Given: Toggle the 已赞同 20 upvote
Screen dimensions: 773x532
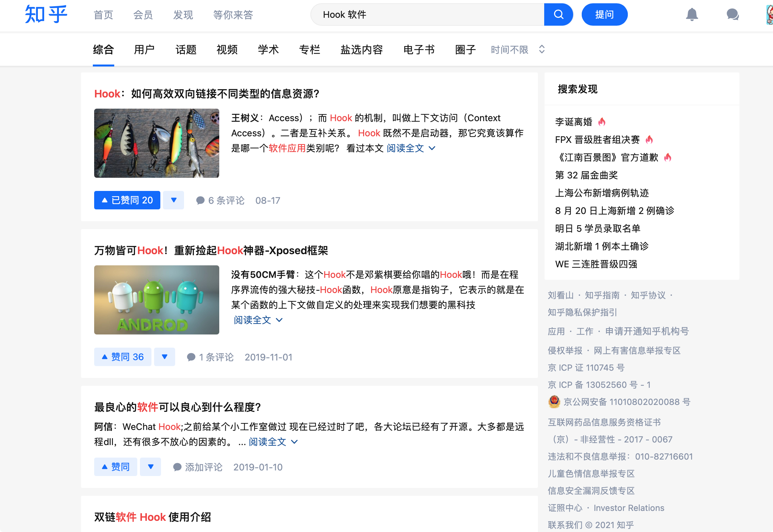Looking at the screenshot, I should [127, 200].
